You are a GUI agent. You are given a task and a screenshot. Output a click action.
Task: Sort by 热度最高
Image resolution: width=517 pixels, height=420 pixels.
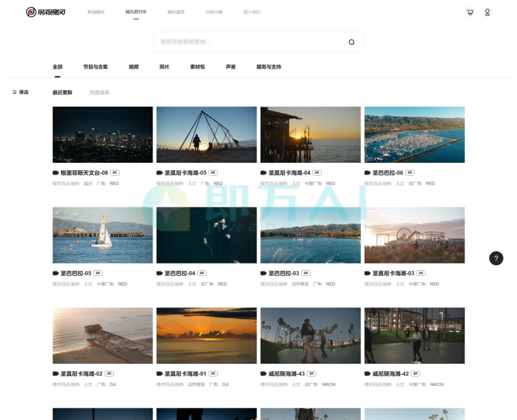point(100,92)
